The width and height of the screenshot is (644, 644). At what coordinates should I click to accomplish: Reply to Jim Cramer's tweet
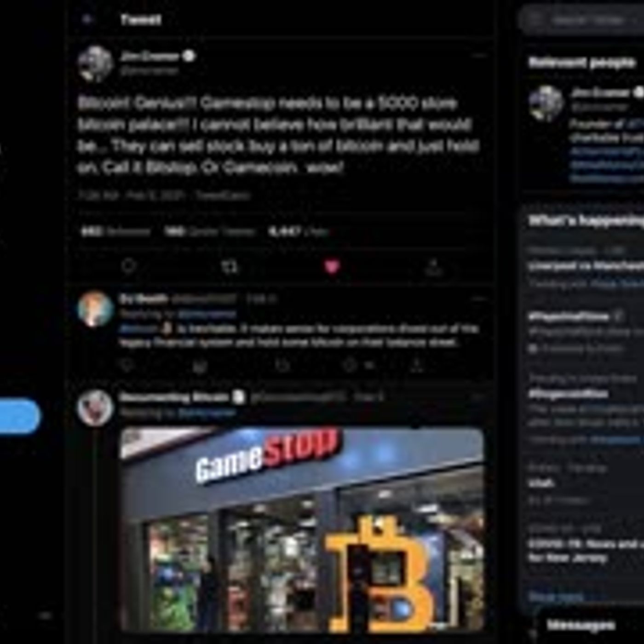128,266
